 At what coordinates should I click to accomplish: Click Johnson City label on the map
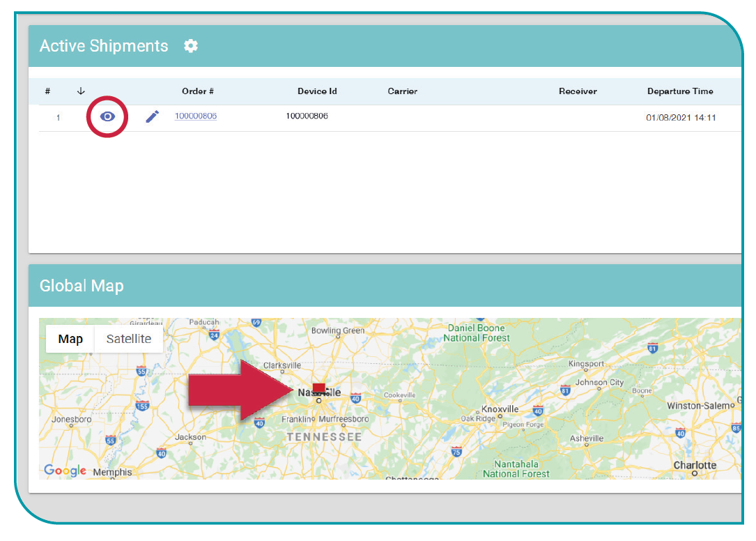point(599,382)
